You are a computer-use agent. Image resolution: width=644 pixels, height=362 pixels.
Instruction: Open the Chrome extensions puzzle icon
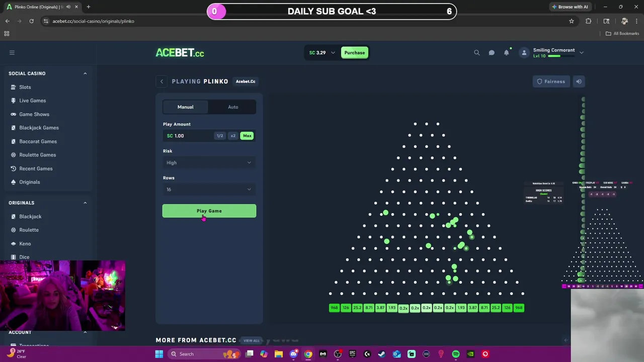point(588,21)
